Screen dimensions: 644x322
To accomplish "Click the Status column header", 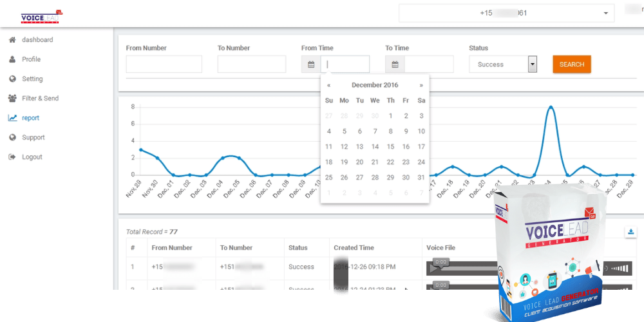I will tap(298, 248).
